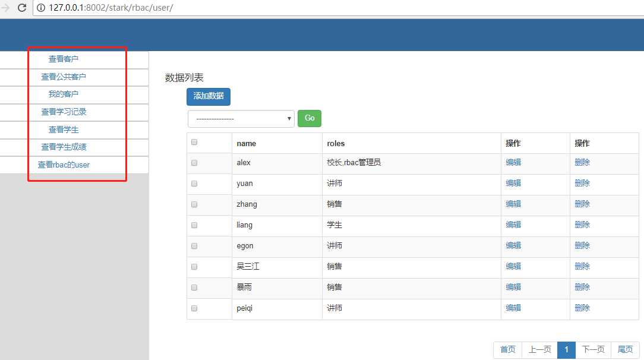This screenshot has height=360, width=644.
Task: Click 编辑 link for liang
Action: [513, 225]
